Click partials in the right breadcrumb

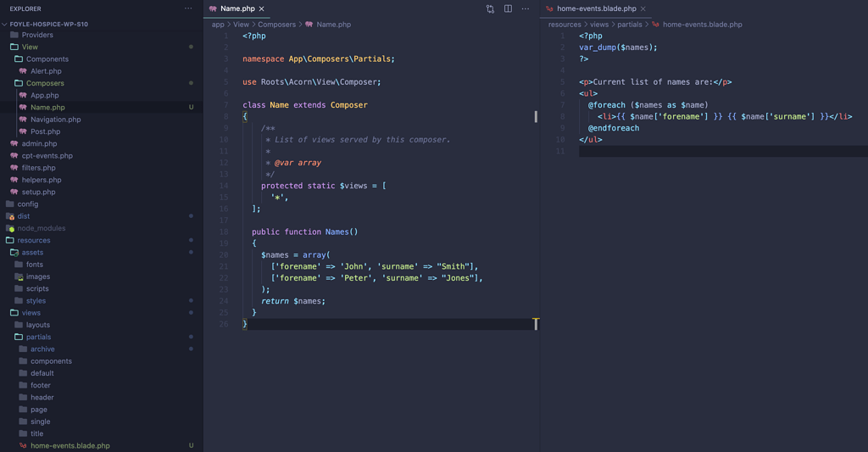629,25
